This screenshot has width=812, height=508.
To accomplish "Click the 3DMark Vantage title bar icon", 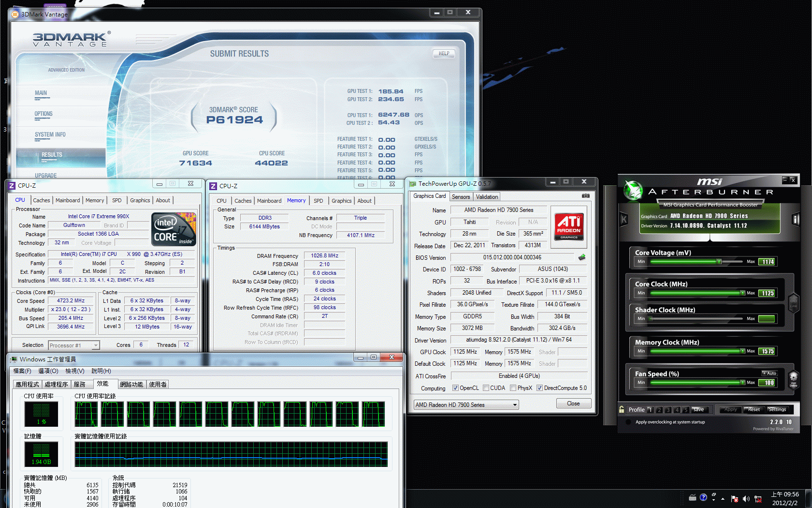I will (x=15, y=15).
